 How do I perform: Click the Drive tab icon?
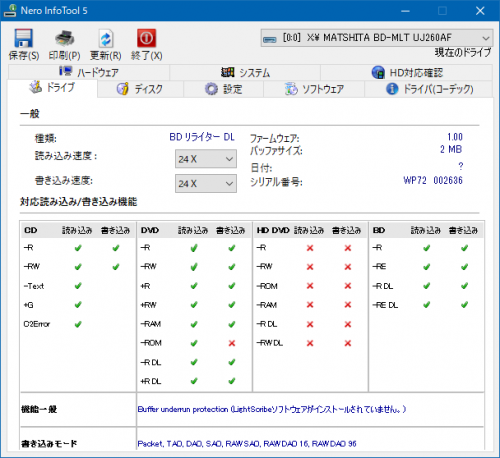[x=35, y=87]
